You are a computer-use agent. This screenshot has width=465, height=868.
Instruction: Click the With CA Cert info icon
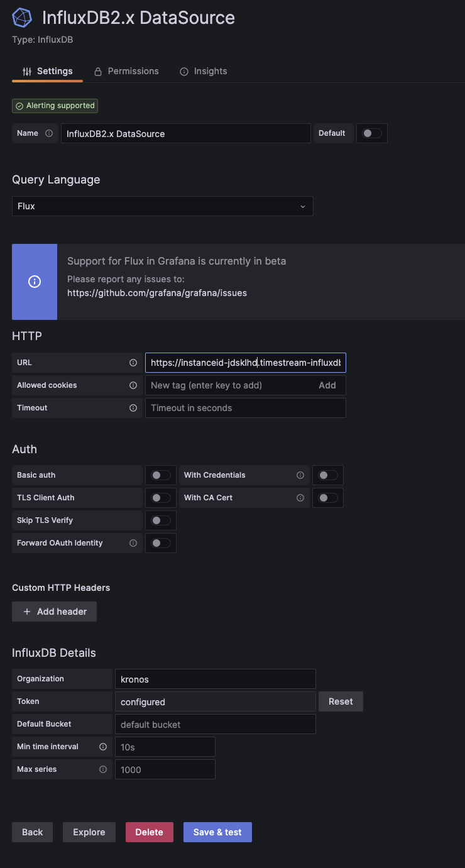coord(300,498)
